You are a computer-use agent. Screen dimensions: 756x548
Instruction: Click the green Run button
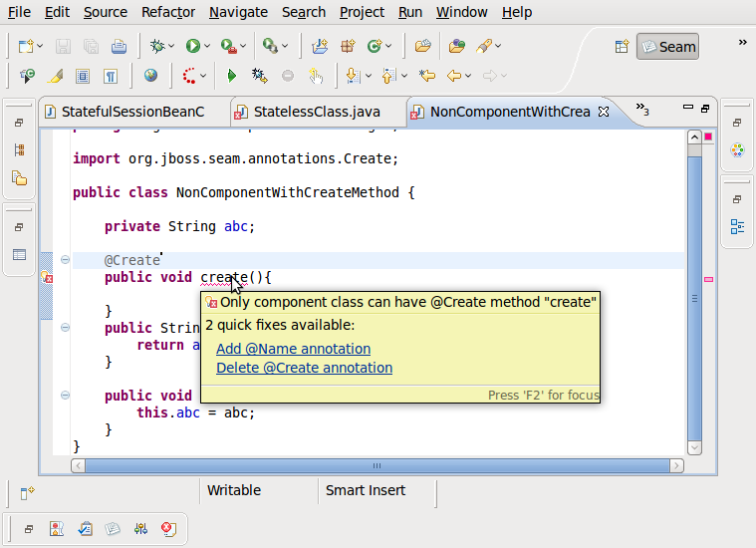[x=192, y=46]
